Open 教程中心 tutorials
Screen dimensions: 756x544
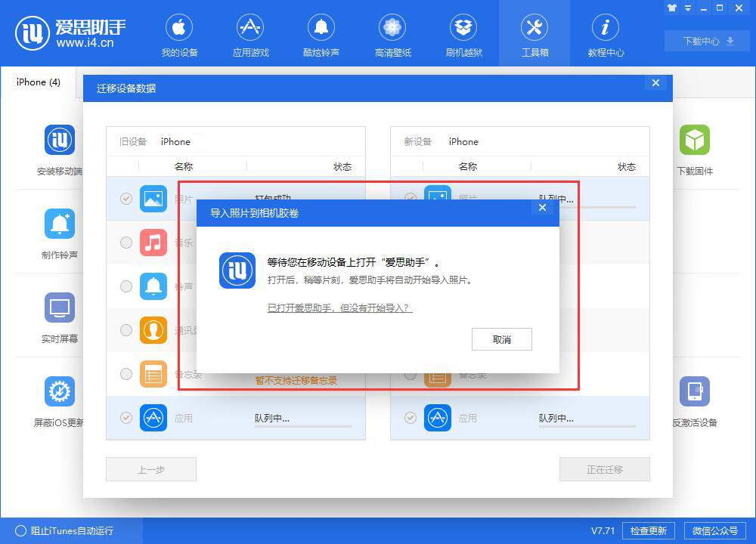(606, 34)
